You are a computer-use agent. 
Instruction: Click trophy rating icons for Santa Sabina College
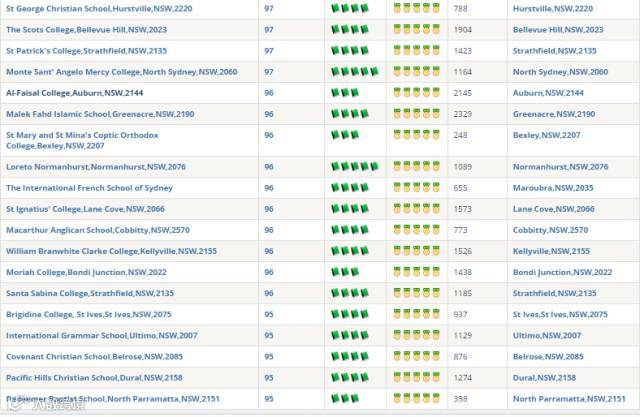click(x=416, y=293)
